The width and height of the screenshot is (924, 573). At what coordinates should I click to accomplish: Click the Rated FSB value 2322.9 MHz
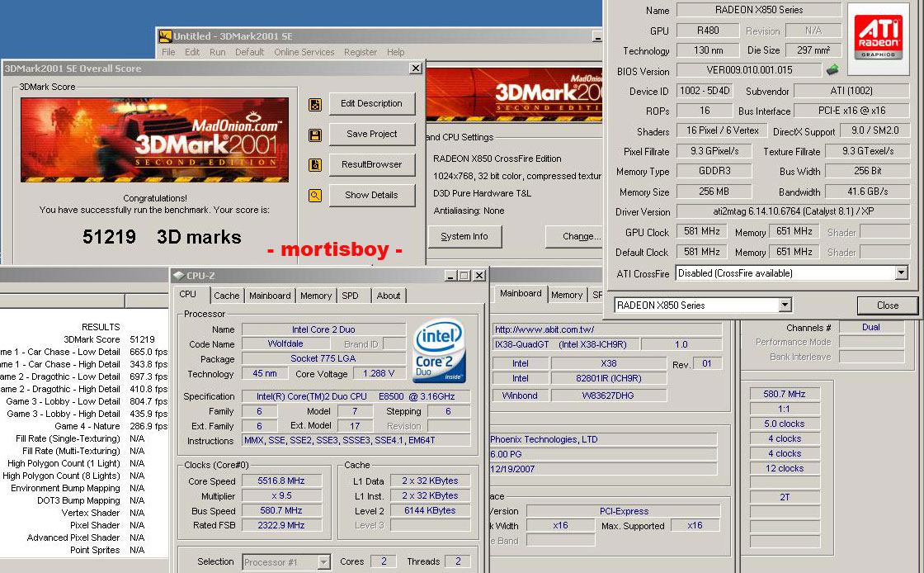(x=281, y=525)
